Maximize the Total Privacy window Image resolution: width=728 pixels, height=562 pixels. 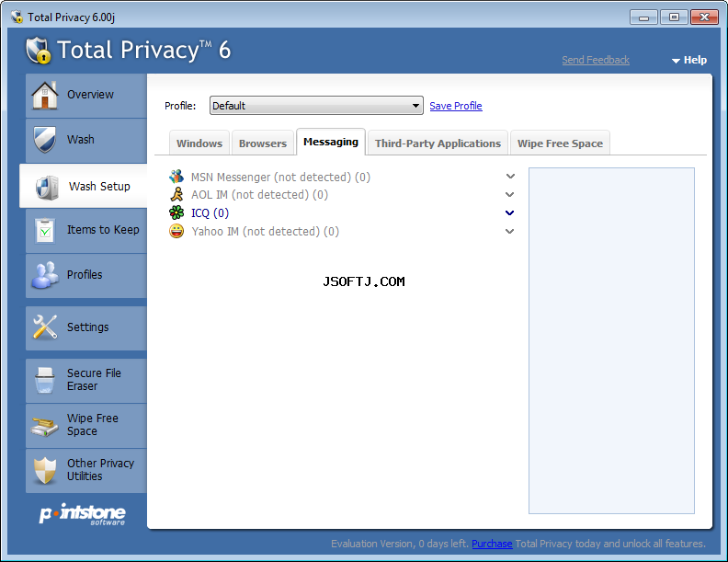tap(674, 17)
